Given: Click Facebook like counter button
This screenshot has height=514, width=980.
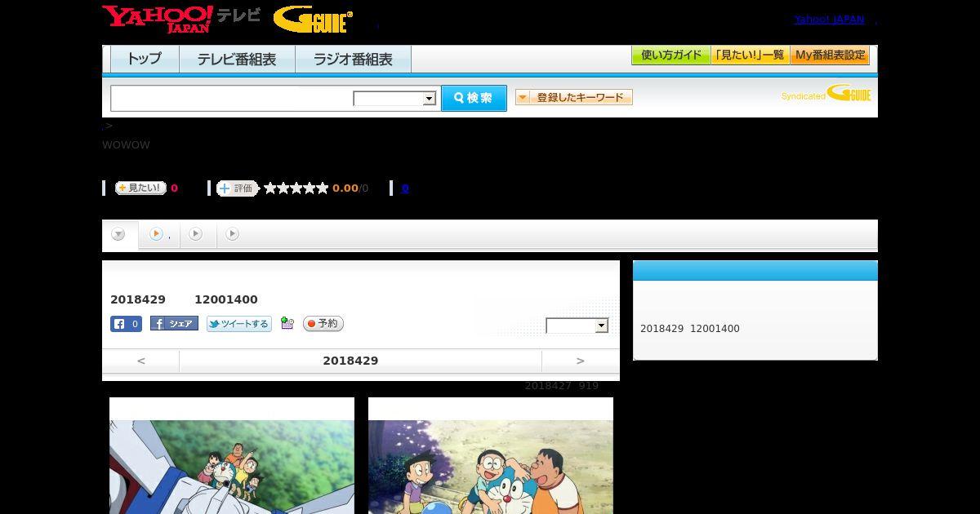Looking at the screenshot, I should coord(126,324).
